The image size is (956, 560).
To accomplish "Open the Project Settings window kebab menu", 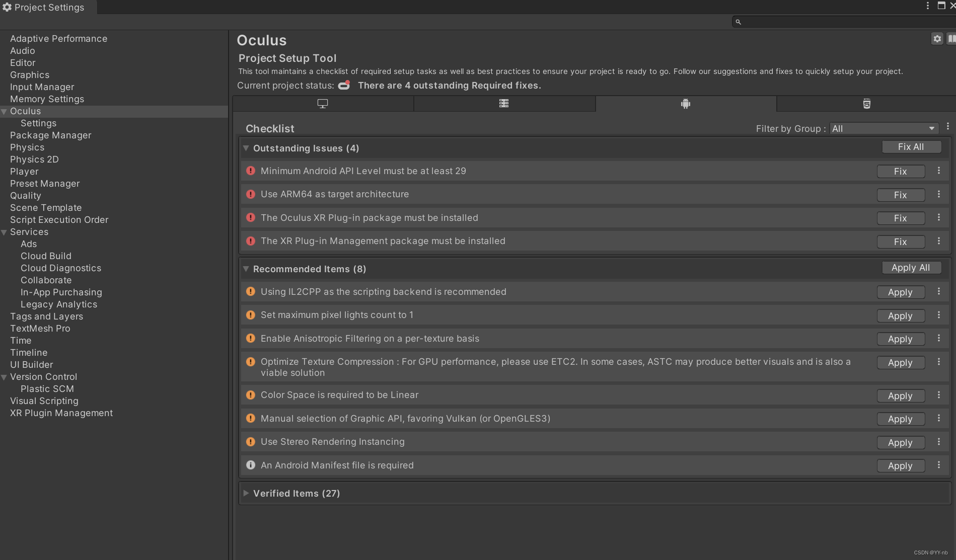I will coord(927,6).
